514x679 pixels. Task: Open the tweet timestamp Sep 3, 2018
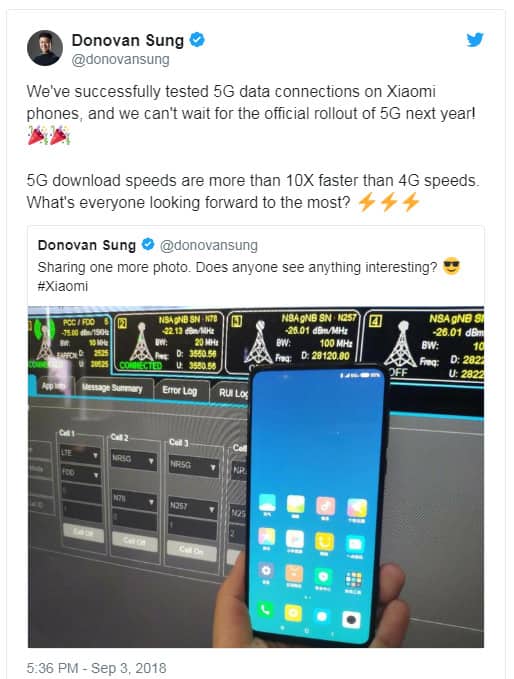pos(96,668)
